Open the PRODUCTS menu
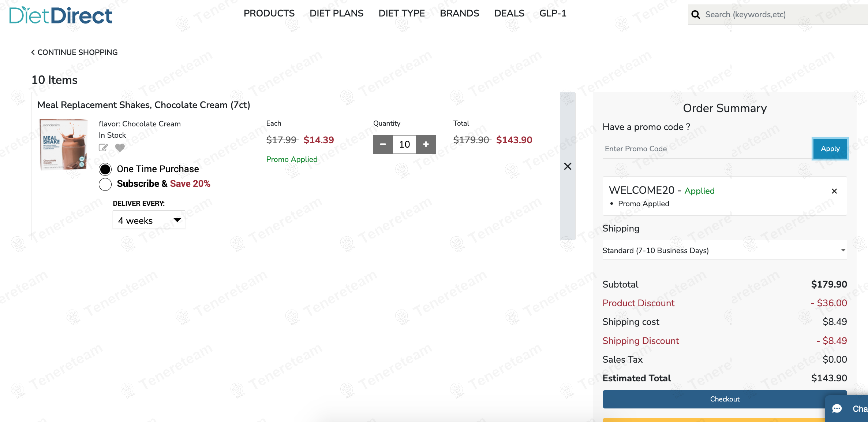The image size is (868, 422). point(269,14)
